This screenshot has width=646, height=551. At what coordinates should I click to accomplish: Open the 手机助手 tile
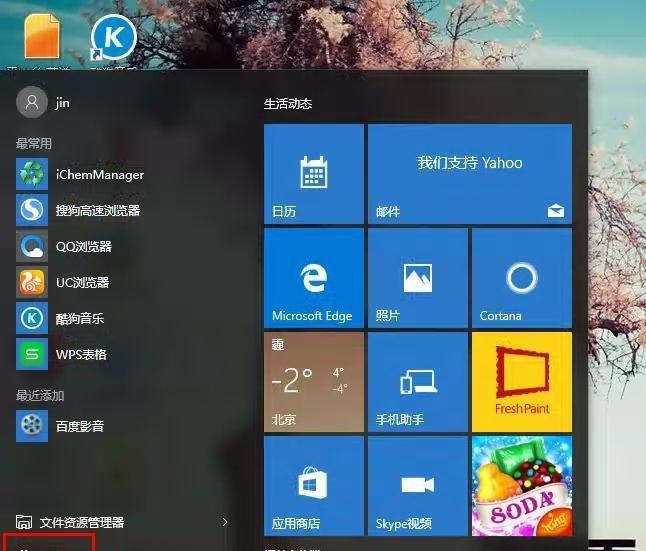[418, 382]
